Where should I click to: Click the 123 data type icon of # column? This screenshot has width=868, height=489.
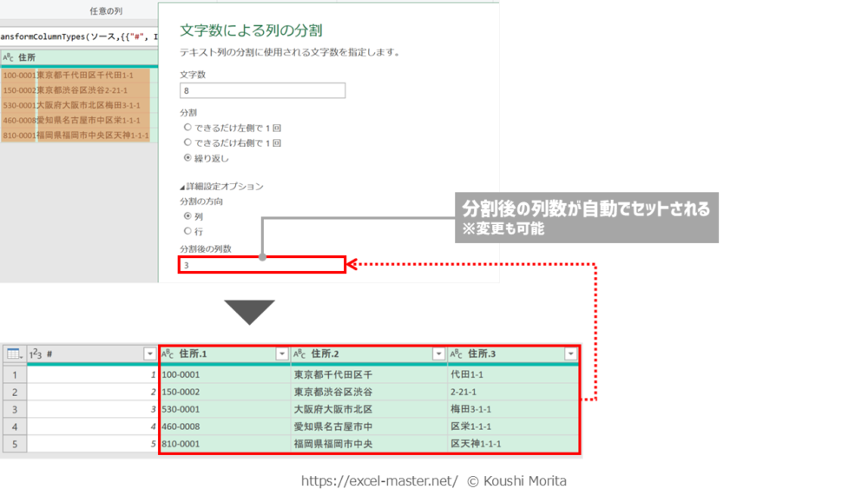pyautogui.click(x=36, y=354)
